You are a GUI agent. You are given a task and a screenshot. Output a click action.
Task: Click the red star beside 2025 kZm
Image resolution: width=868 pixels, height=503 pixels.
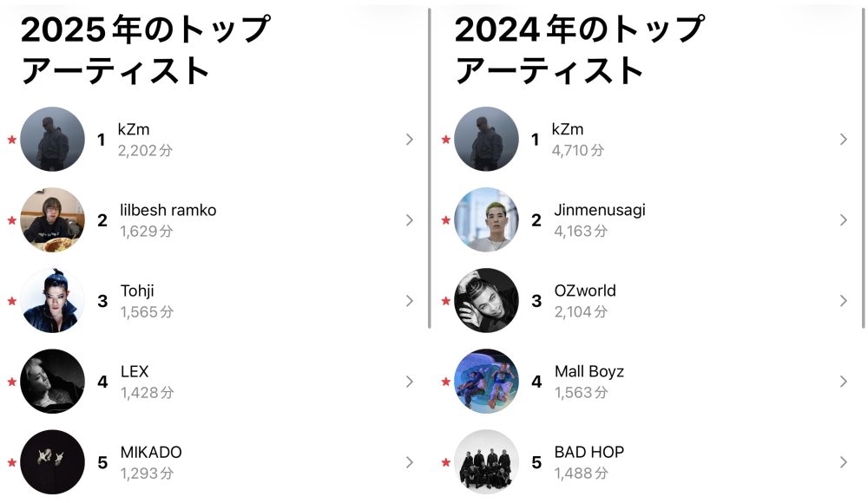pyautogui.click(x=11, y=140)
